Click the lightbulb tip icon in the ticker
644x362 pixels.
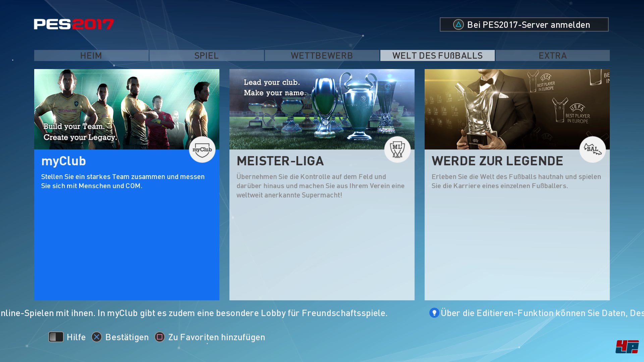pos(434,313)
